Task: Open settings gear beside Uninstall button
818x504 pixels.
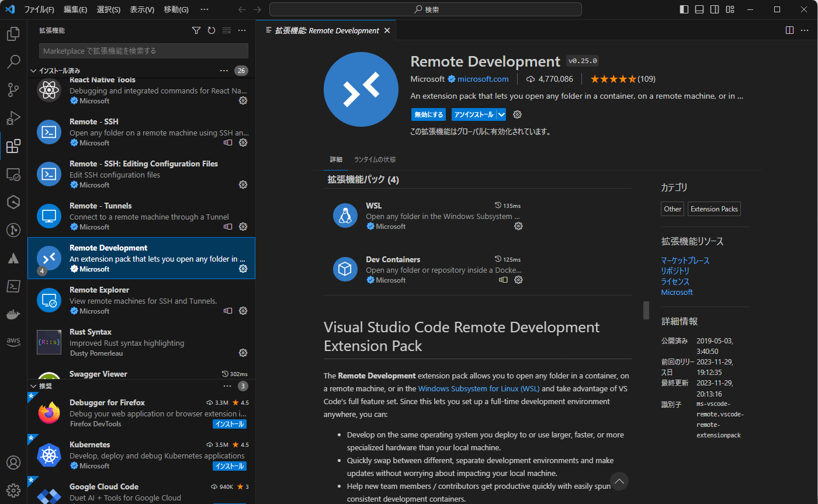Action: [x=517, y=114]
